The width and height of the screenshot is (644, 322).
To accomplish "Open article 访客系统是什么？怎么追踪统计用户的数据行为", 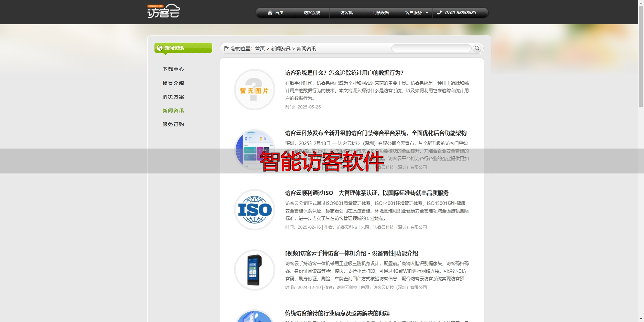I will tap(344, 73).
